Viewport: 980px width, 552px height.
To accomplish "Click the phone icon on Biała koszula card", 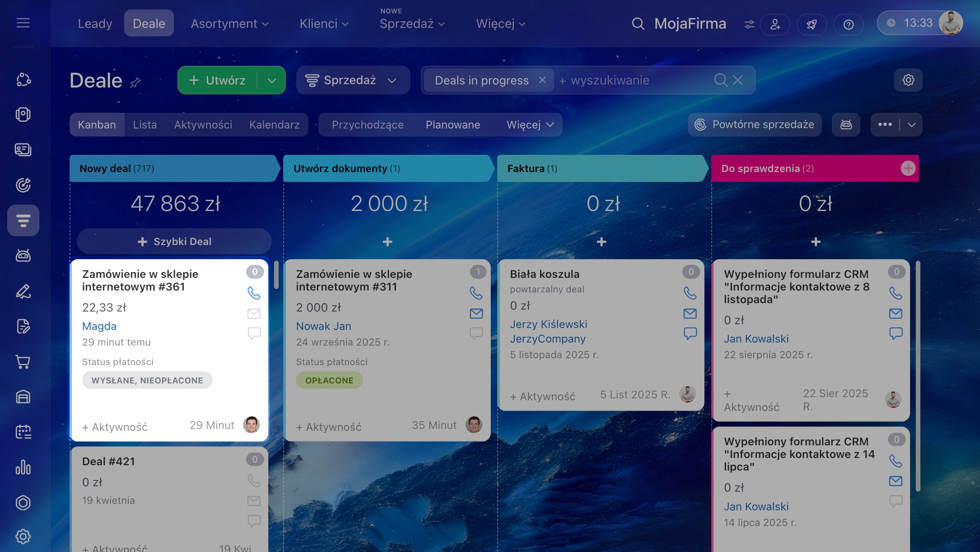I will (690, 293).
